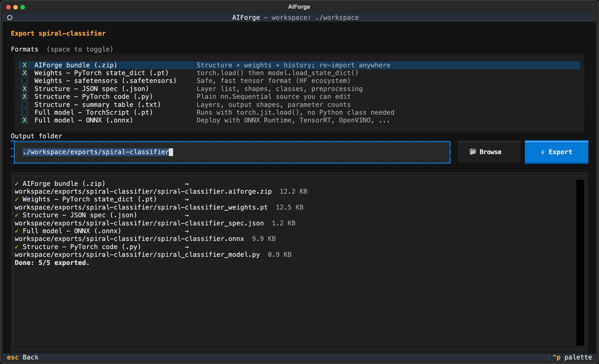The image size is (599, 364).
Task: Click the green checkmark beside AIForge bundle log entry
Action: click(x=17, y=184)
